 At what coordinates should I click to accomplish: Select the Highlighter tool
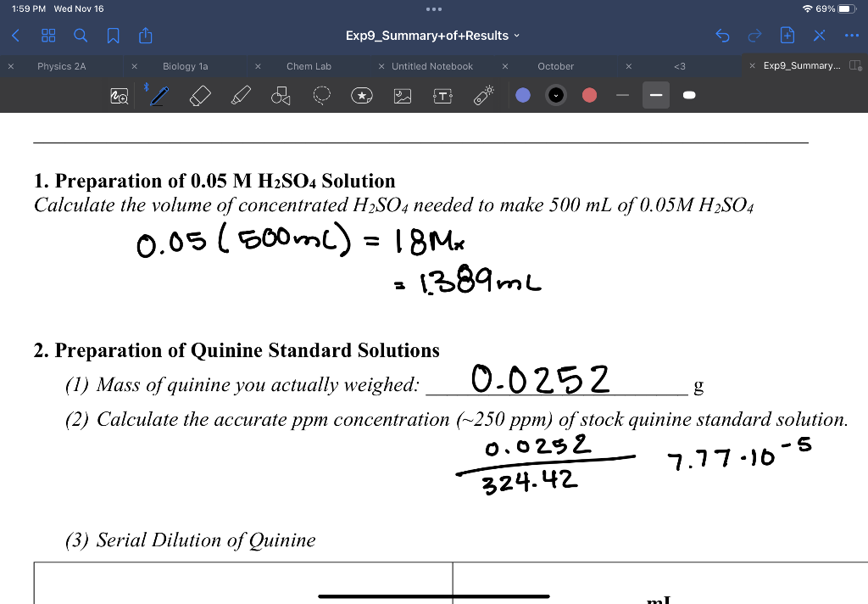click(240, 95)
